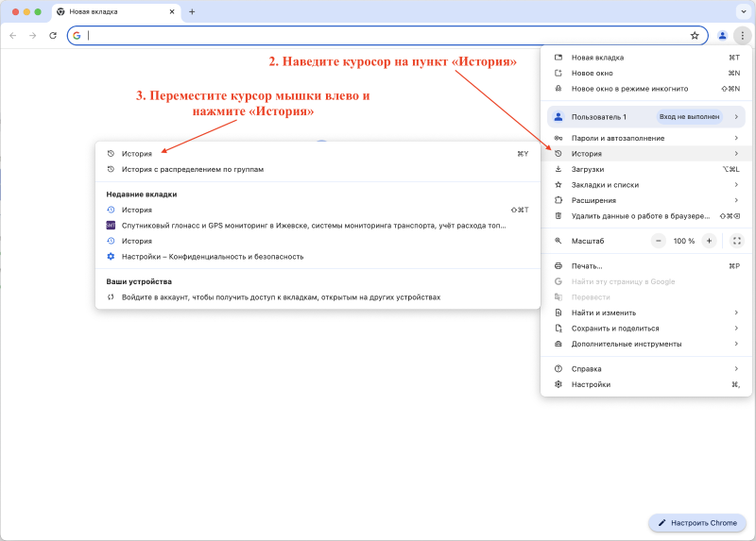Expand Пароли и автозаполнение submenu

tap(646, 138)
